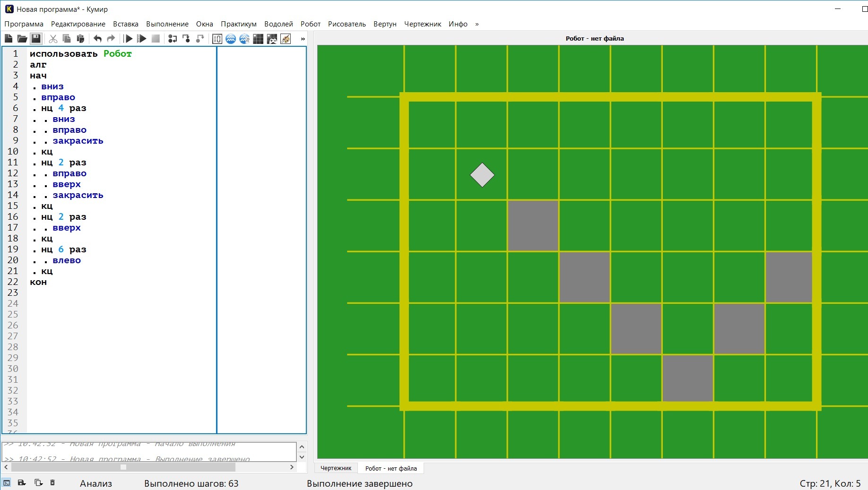The image size is (868, 490).
Task: Open the copy console output dropdown
Action: (38, 483)
